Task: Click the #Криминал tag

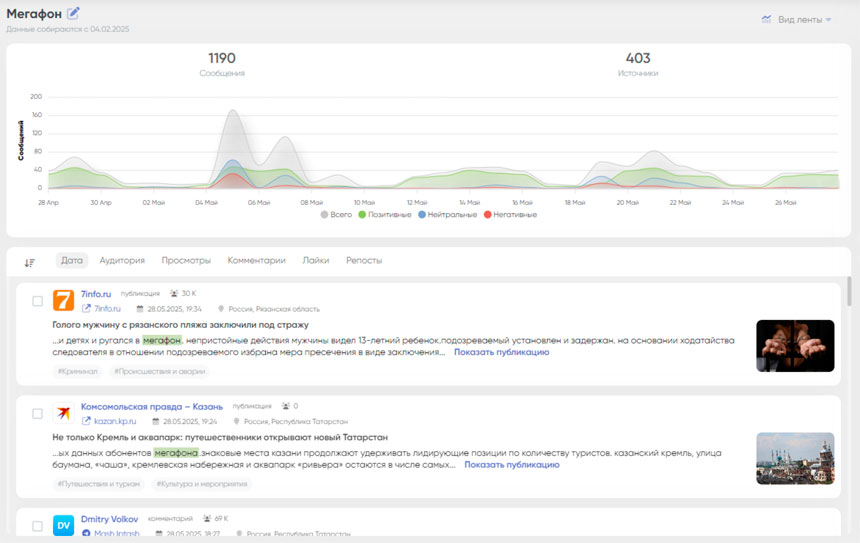Action: point(78,372)
